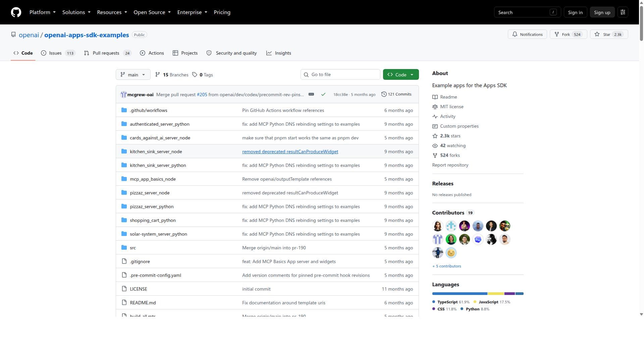Screen dimensions: 644x362
Task: Open pull request #205 link
Action: (202, 95)
